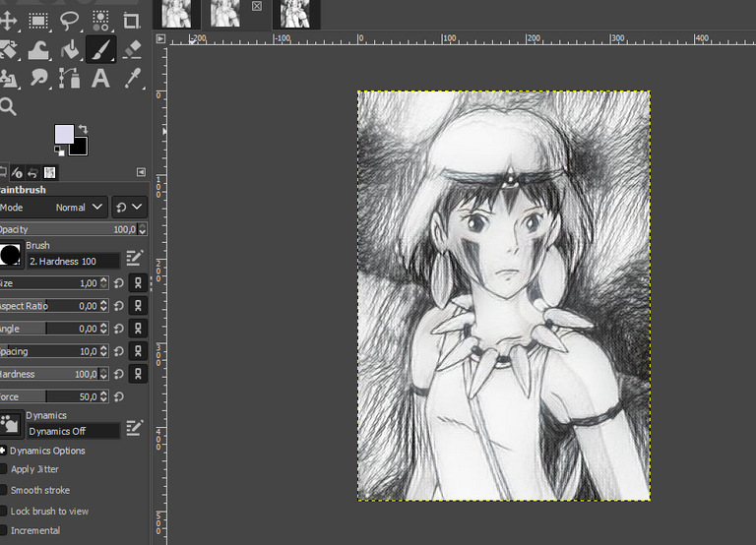The height and width of the screenshot is (545, 756).
Task: Select the Paths tool
Action: [x=70, y=78]
